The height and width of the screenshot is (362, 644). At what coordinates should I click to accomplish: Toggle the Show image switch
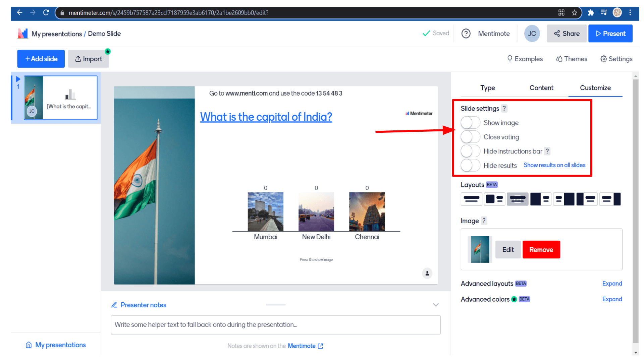pos(470,123)
